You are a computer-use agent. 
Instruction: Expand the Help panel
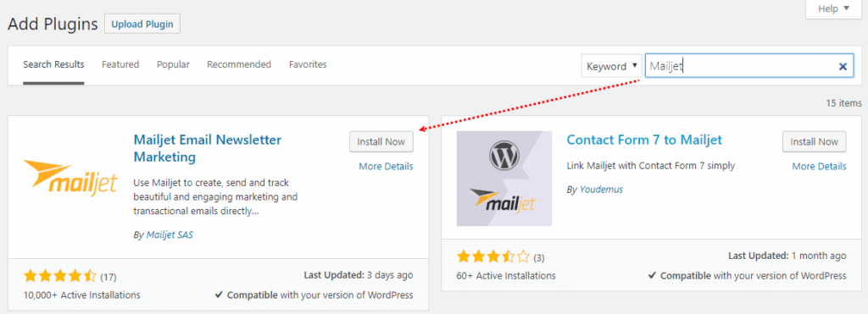pyautogui.click(x=834, y=8)
